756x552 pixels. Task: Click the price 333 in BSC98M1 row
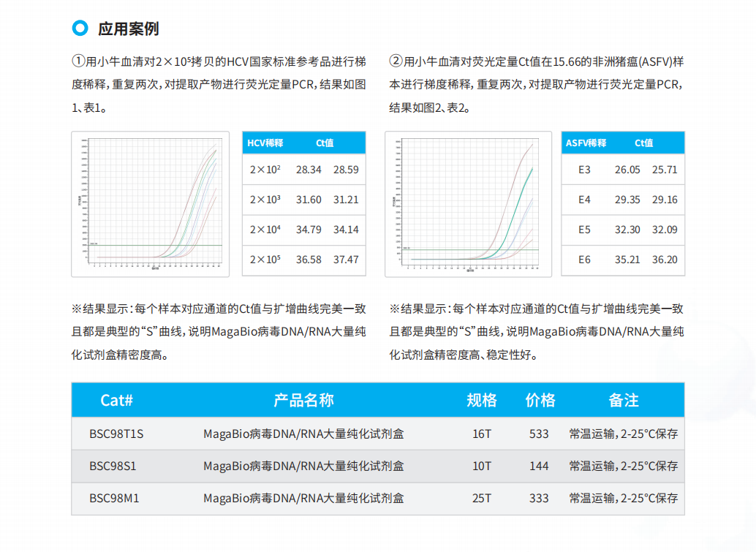point(539,499)
